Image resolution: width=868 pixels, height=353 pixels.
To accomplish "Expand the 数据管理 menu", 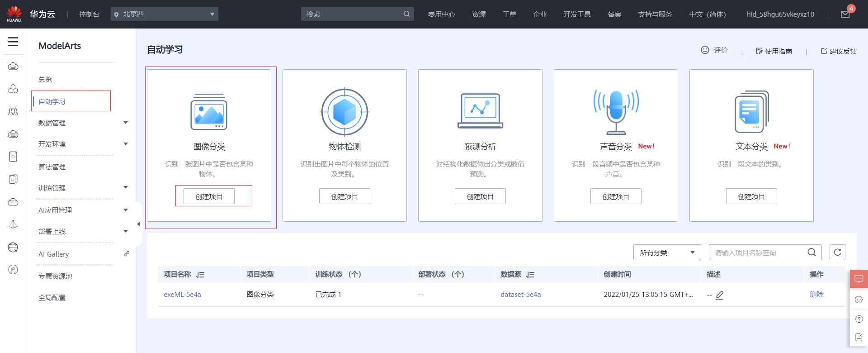I will click(126, 123).
